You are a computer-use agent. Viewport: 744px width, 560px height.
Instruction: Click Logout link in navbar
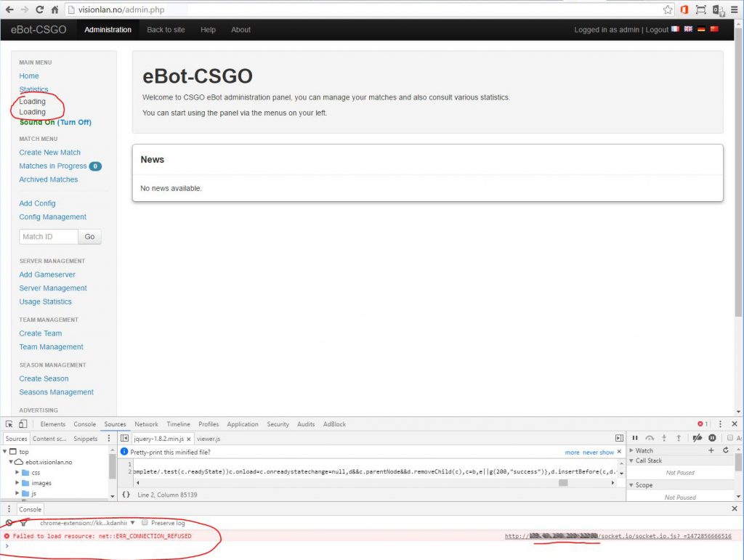[657, 29]
